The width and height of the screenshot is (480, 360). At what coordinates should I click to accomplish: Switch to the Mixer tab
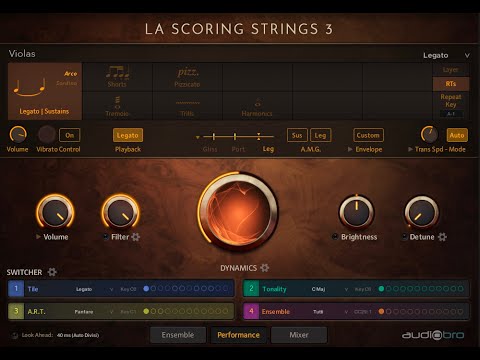click(x=299, y=335)
